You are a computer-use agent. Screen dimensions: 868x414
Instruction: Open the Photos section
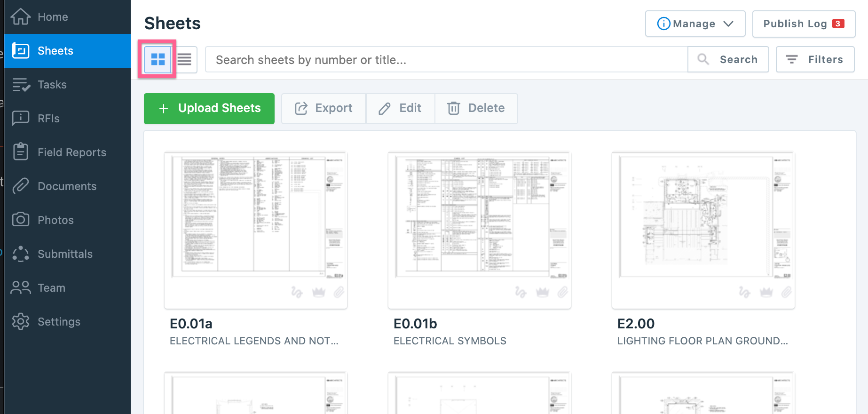click(x=67, y=220)
